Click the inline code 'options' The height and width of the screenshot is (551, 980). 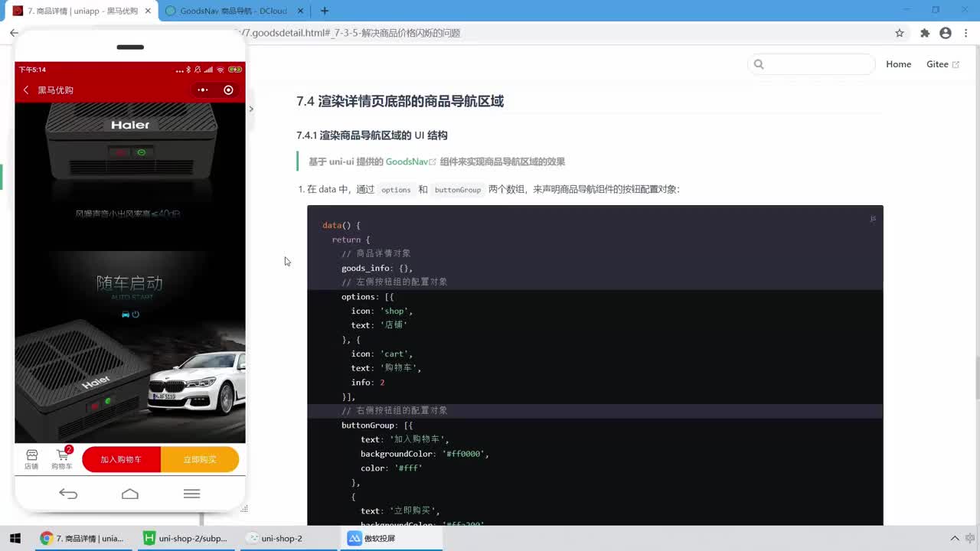[396, 190]
